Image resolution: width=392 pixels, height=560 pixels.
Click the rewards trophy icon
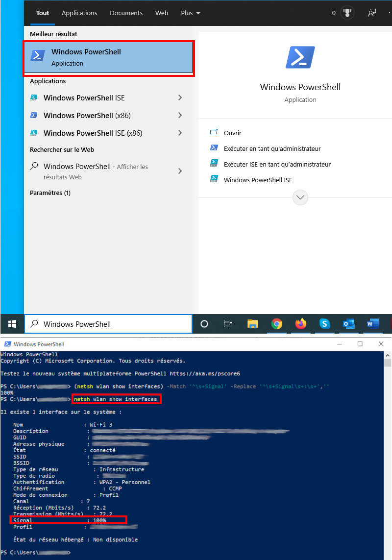tap(347, 13)
